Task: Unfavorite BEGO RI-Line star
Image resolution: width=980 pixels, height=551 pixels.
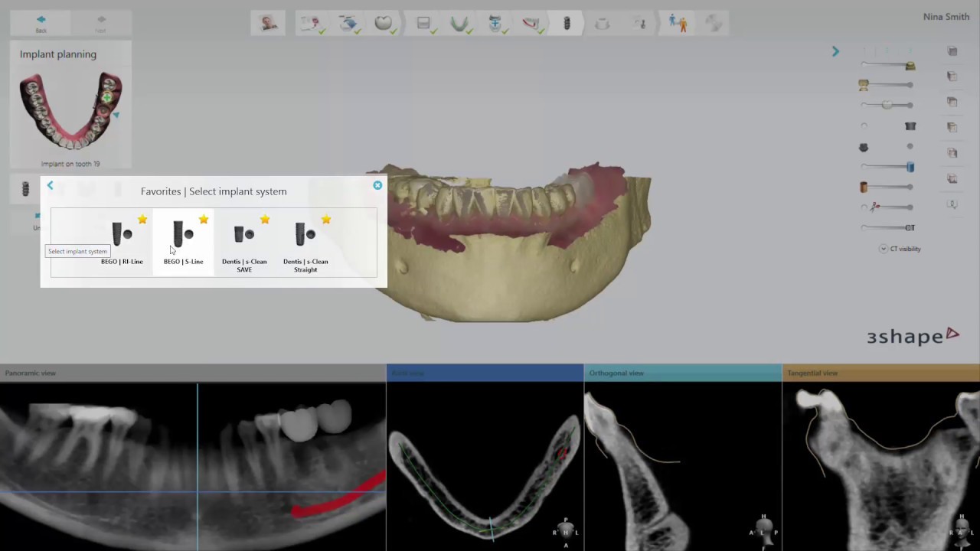Action: click(142, 220)
